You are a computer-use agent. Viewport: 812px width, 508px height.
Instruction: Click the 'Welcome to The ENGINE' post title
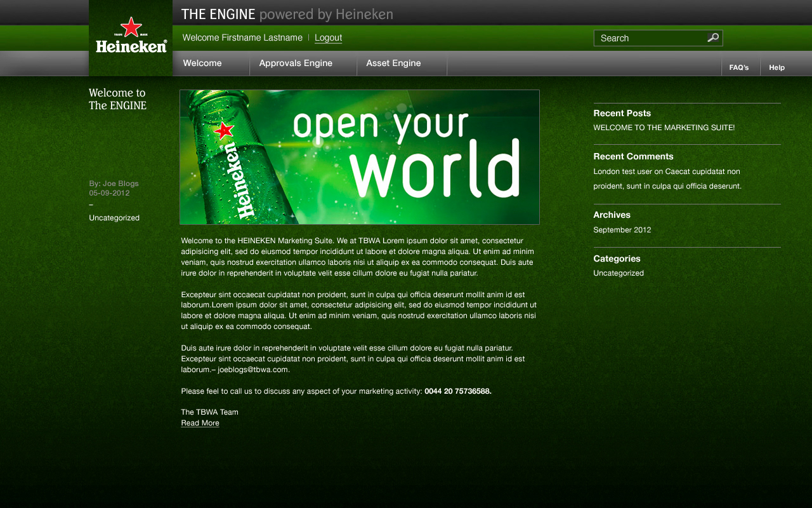pyautogui.click(x=117, y=99)
